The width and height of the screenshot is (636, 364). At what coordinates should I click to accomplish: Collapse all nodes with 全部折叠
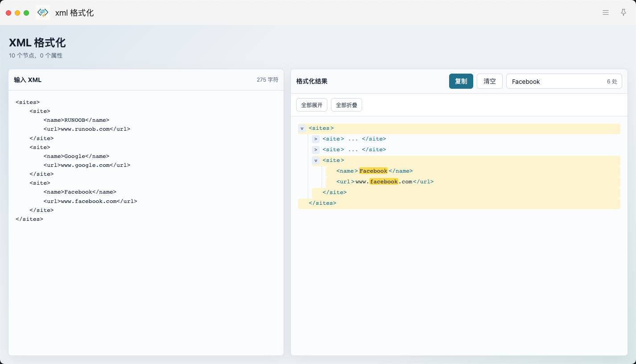(347, 105)
